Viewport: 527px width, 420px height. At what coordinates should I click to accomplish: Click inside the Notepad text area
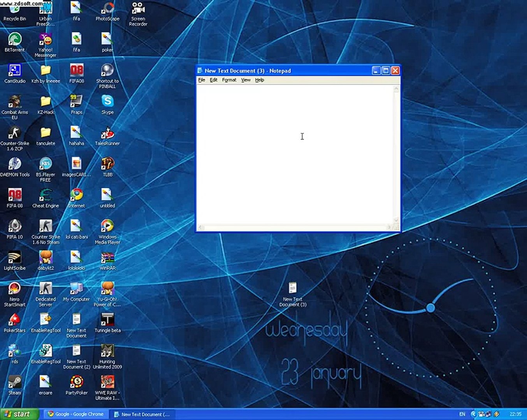coord(295,154)
